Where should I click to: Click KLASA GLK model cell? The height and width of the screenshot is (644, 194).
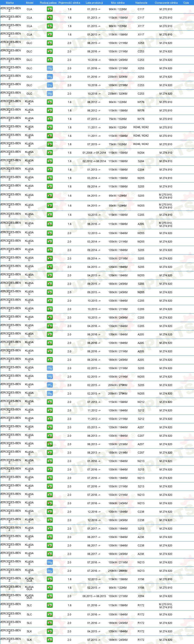click(29, 596)
